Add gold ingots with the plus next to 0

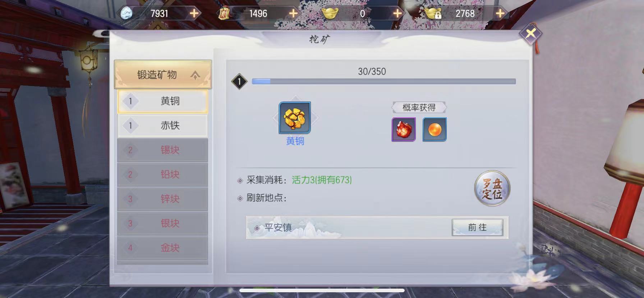coord(397,14)
